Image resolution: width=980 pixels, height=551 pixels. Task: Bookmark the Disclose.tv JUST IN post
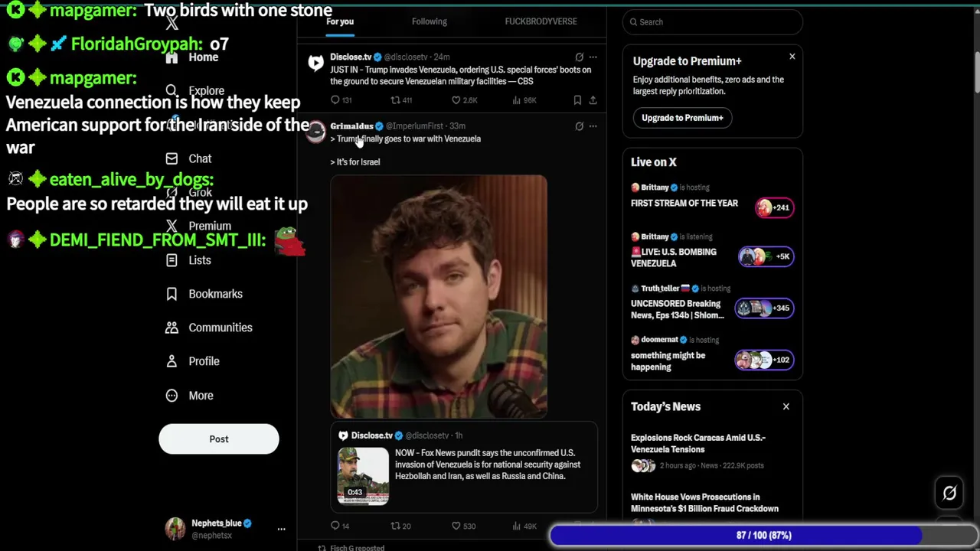[x=577, y=100]
